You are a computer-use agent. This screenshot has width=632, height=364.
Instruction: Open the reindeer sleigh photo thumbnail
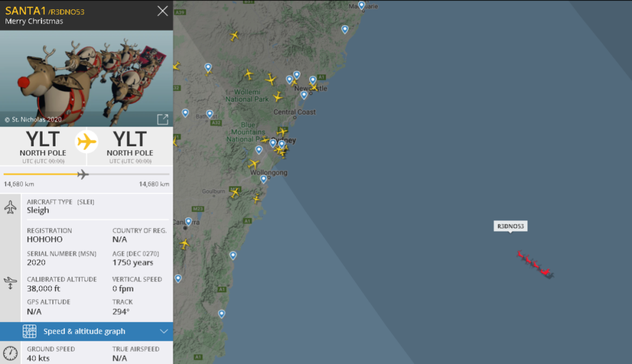click(x=86, y=78)
